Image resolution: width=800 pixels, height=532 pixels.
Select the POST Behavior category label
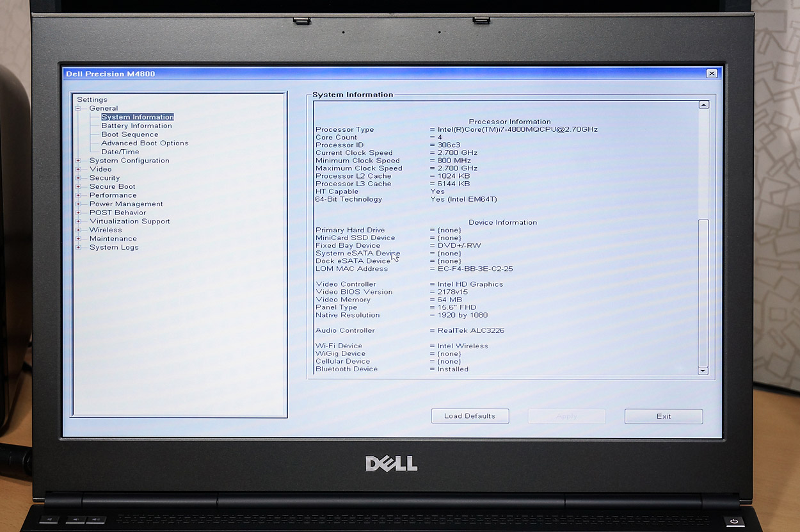[x=118, y=213]
